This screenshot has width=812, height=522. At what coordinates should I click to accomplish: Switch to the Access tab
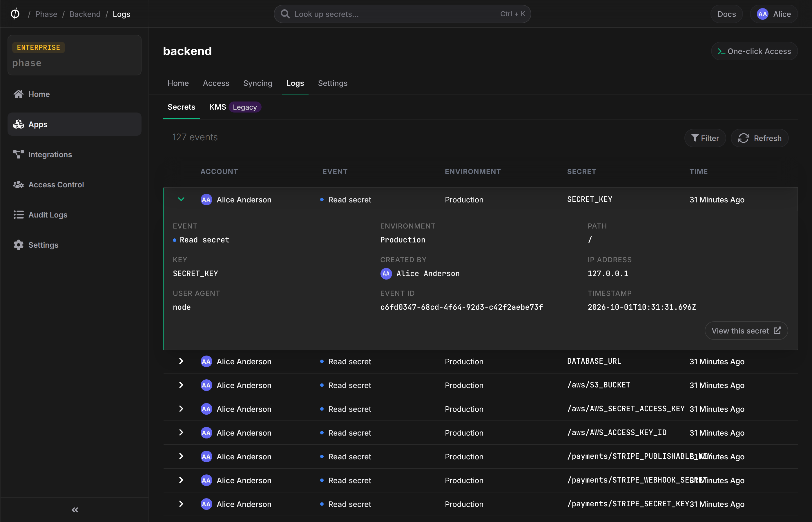216,83
